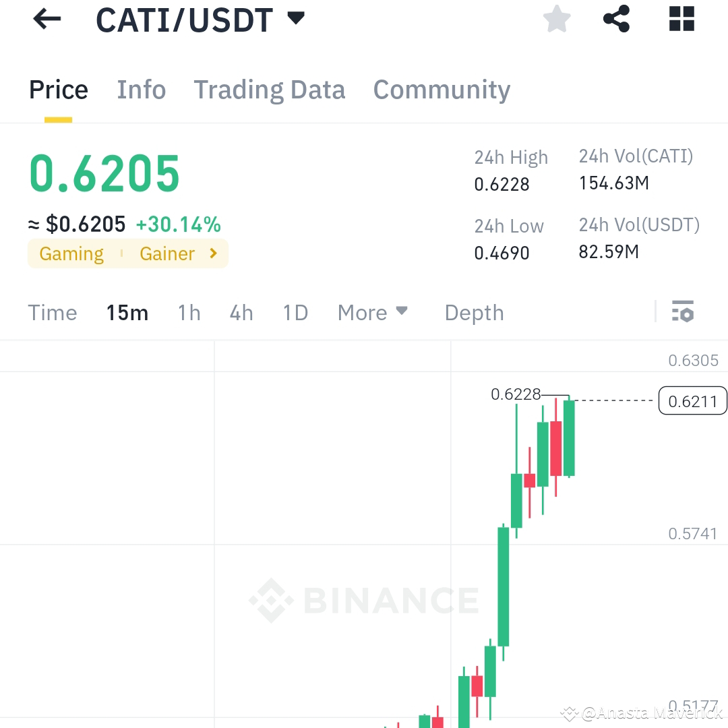Enable the 1D chart interval

click(295, 312)
